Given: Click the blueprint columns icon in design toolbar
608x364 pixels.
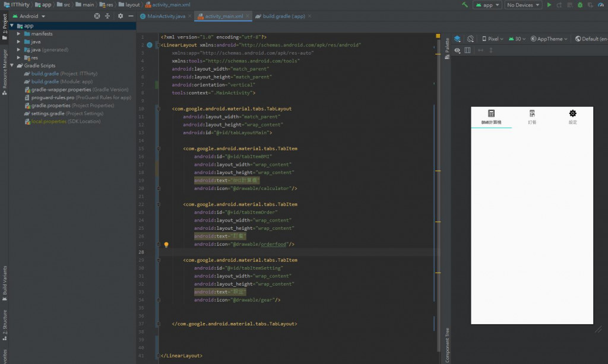Looking at the screenshot, I should point(468,50).
